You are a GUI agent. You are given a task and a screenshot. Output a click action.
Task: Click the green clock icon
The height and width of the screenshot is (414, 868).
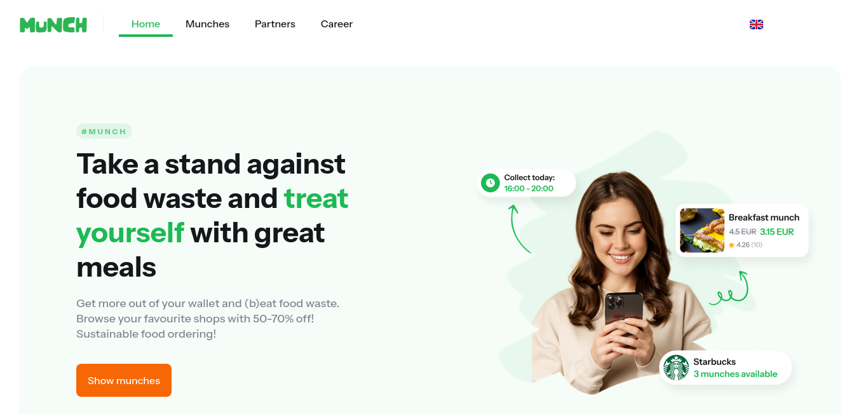click(490, 183)
